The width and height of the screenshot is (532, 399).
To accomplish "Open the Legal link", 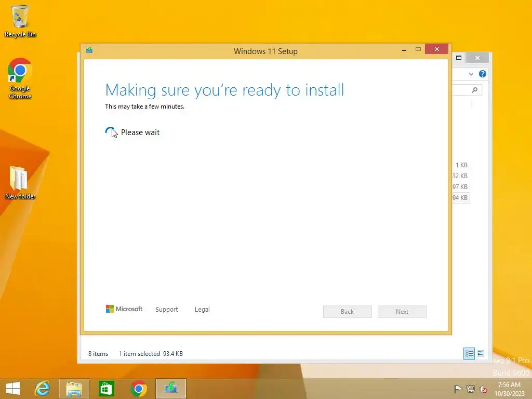I will [x=202, y=310].
